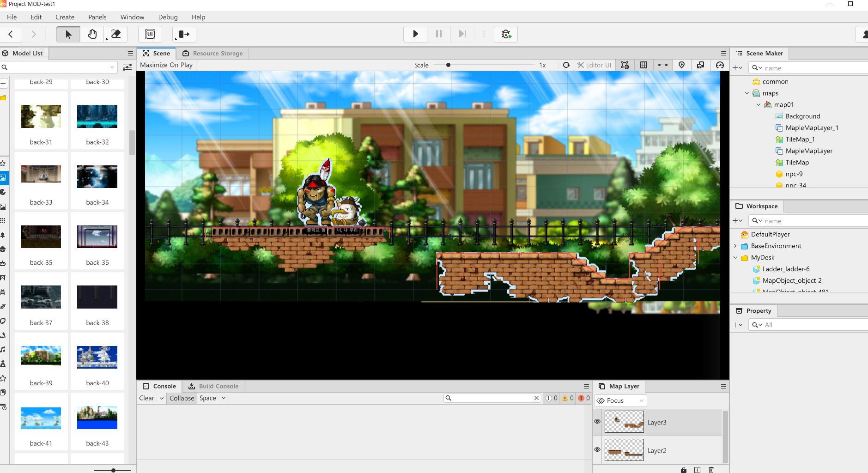The width and height of the screenshot is (868, 473).
Task: Select the tree category icon
Action: pyautogui.click(x=3, y=235)
